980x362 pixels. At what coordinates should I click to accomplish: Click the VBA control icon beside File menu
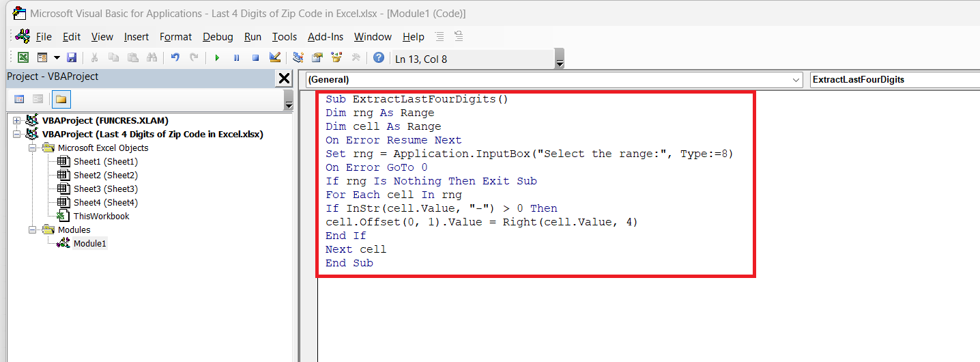[23, 36]
